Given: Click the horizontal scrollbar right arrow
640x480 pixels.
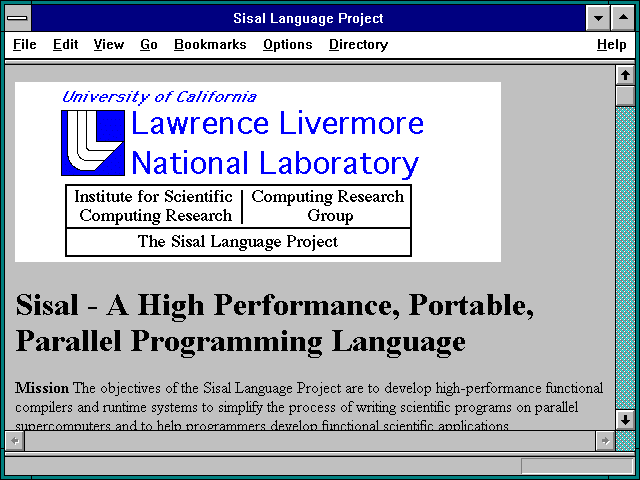Looking at the screenshot, I should point(605,441).
